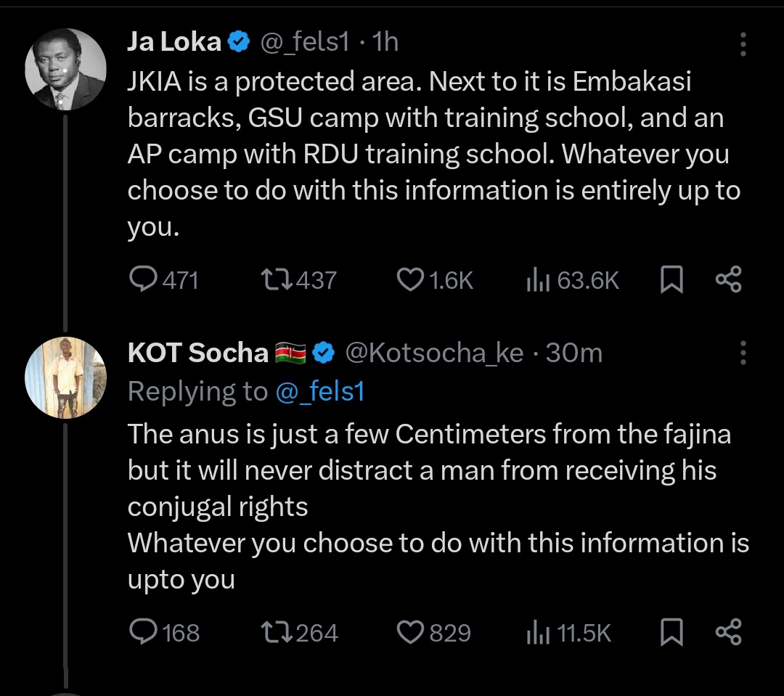
Task: View analytics of Ja Loka's post
Action: point(536,279)
